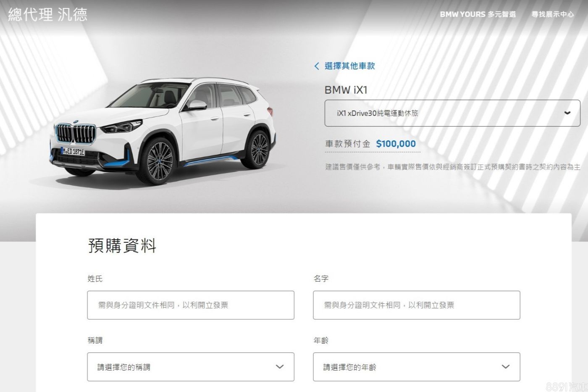Click the 請選擇您的稱謂 select box
The width and height of the screenshot is (588, 392).
tap(191, 367)
